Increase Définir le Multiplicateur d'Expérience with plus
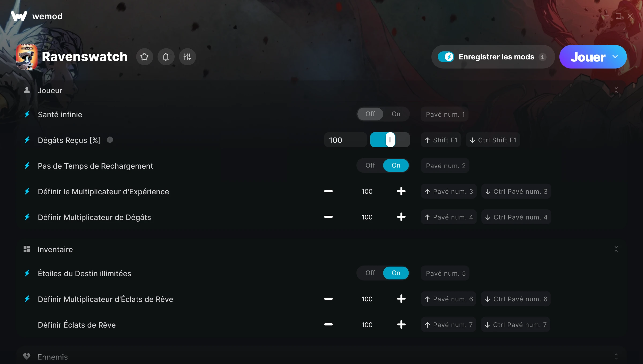This screenshot has height=364, width=643. pos(401,191)
